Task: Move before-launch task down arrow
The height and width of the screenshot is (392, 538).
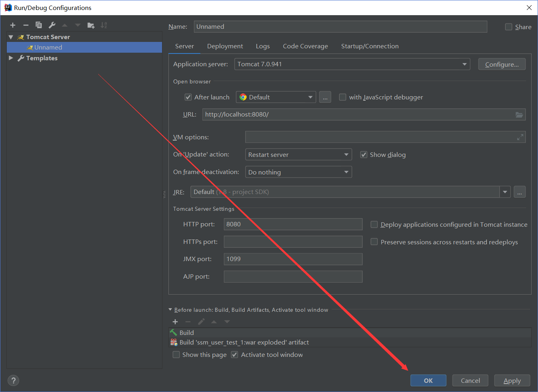Action: [227, 322]
